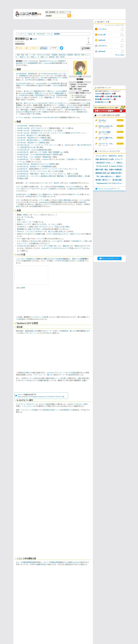The height and width of the screenshot is (644, 138).
Task: Click Twitter bird icon in ツイートを読み込み中 box
Action: pos(16,396)
